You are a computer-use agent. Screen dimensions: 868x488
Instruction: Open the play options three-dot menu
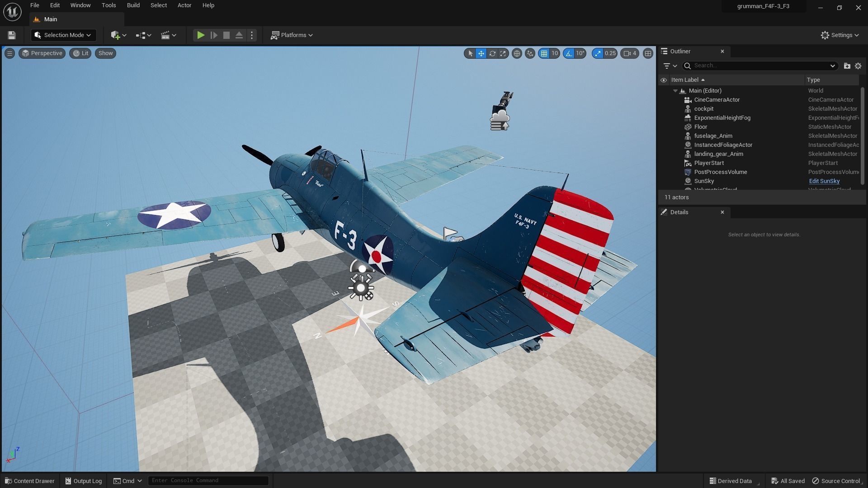252,35
